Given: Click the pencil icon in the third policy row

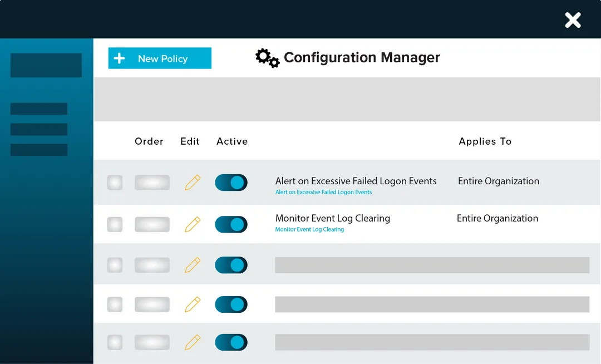Looking at the screenshot, I should click(x=193, y=265).
